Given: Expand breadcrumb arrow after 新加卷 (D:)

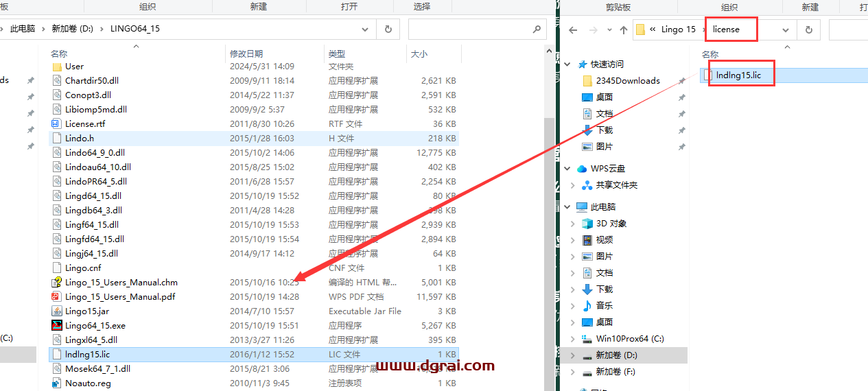Looking at the screenshot, I should pos(102,29).
